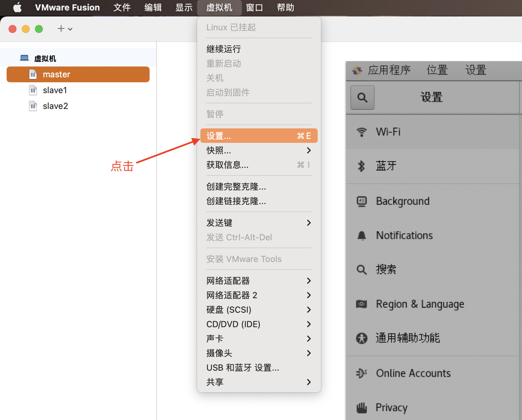Expand the 快照... submenu arrow

click(x=309, y=150)
